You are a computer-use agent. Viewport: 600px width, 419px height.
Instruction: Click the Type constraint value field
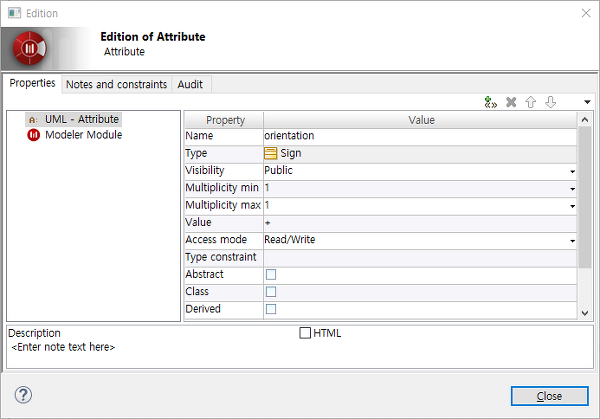(420, 257)
